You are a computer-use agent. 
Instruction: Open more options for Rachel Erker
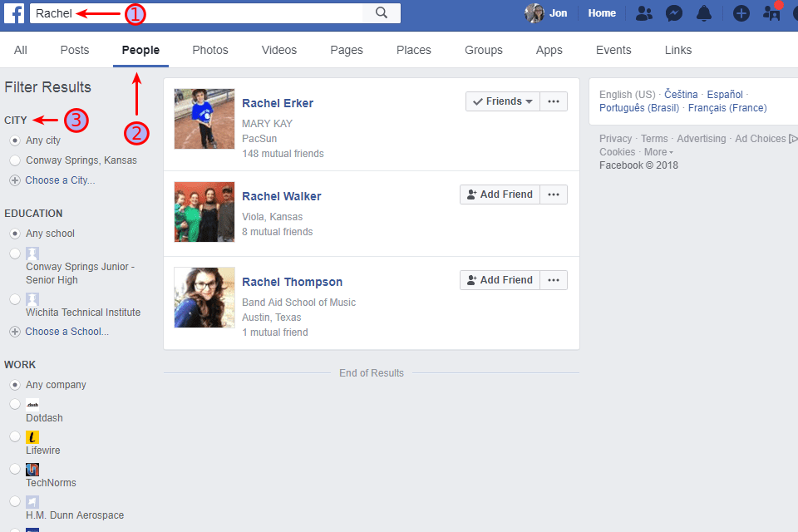[554, 101]
